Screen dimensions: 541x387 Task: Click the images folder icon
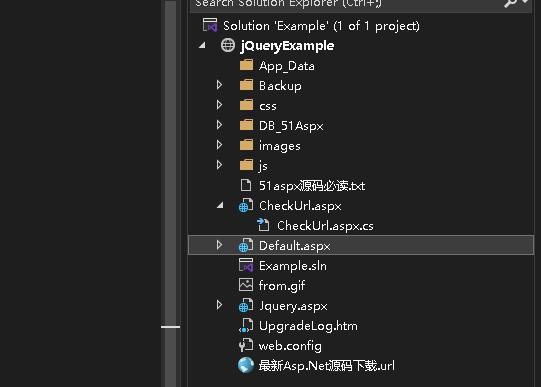[x=246, y=145]
